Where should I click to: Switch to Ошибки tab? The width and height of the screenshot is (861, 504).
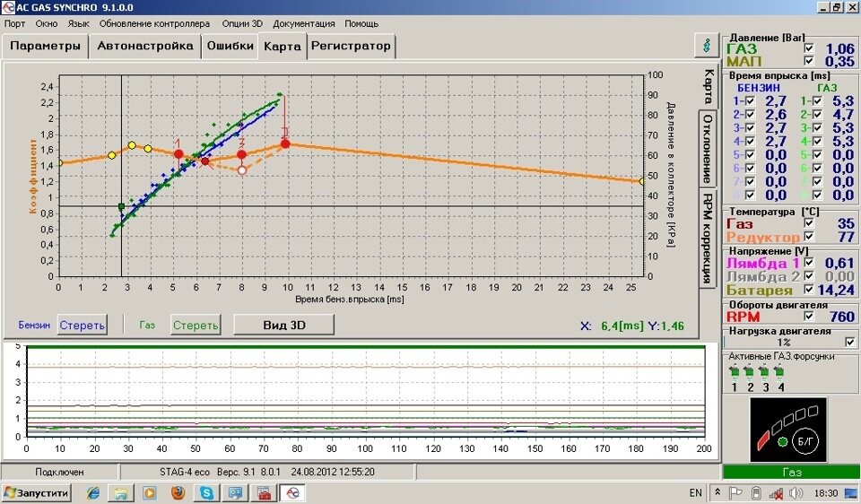tap(230, 46)
